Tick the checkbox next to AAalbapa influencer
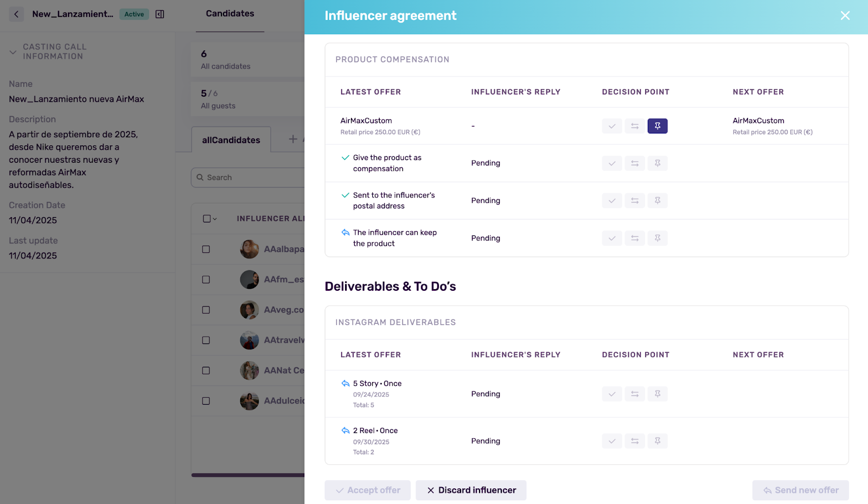The width and height of the screenshot is (868, 504). click(206, 250)
